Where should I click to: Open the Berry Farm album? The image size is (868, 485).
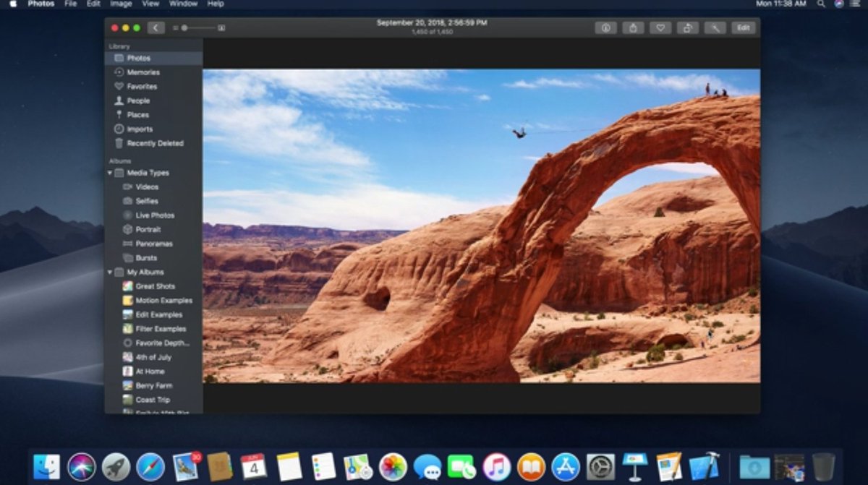pos(153,386)
